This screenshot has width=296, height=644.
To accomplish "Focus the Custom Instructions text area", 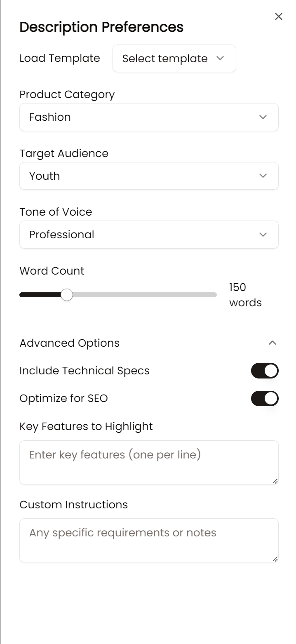I will click(x=149, y=540).
